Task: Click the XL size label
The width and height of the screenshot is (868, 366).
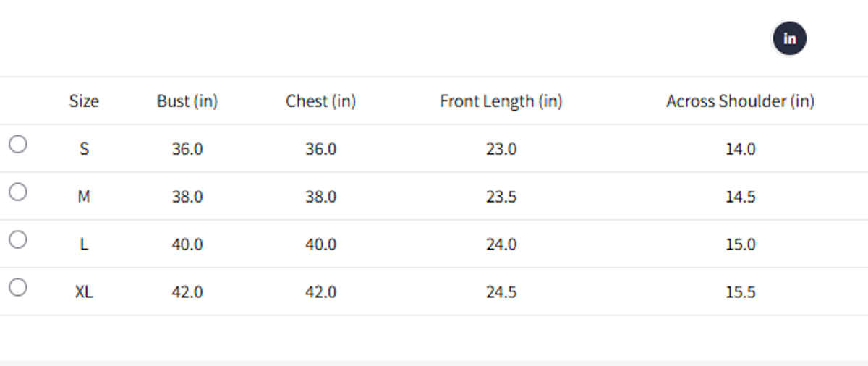Action: pyautogui.click(x=84, y=292)
